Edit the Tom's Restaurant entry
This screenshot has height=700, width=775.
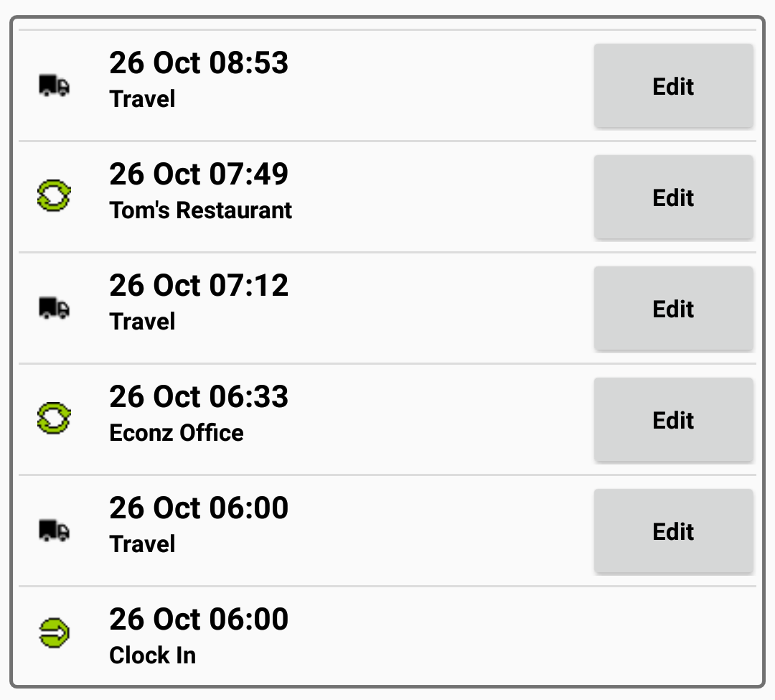673,197
